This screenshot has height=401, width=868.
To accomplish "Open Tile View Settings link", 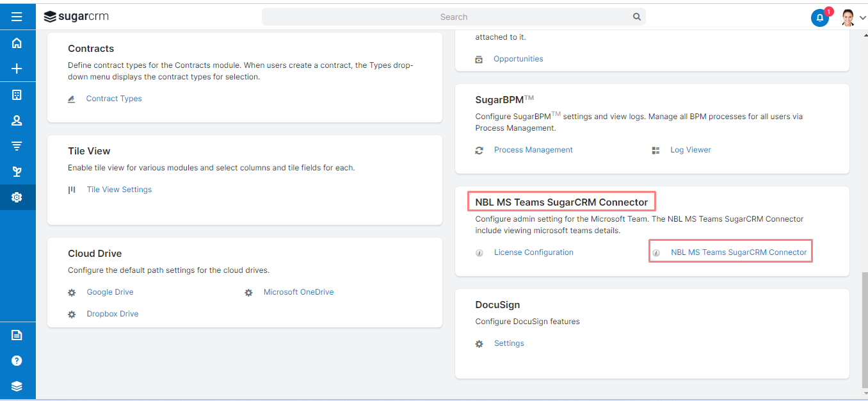I will pyautogui.click(x=119, y=190).
